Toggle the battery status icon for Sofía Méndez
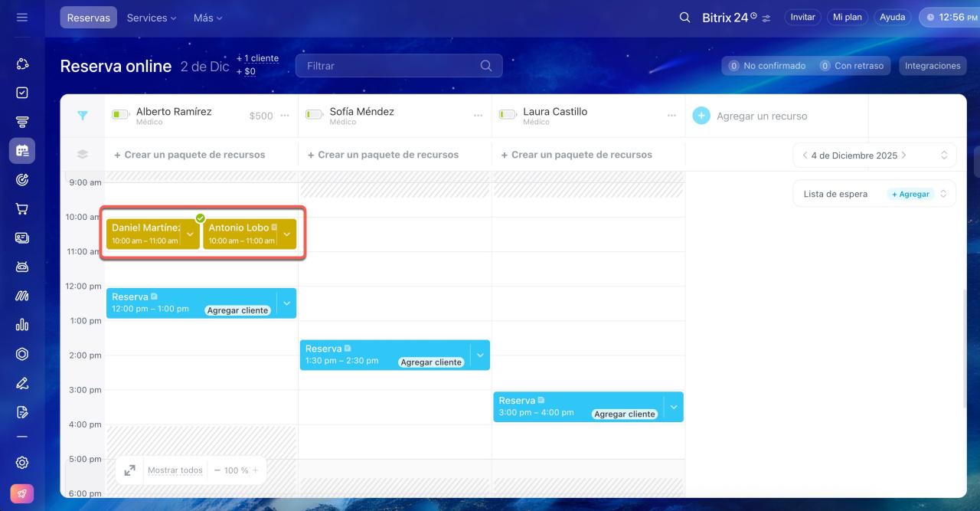The height and width of the screenshot is (511, 980). (x=314, y=115)
